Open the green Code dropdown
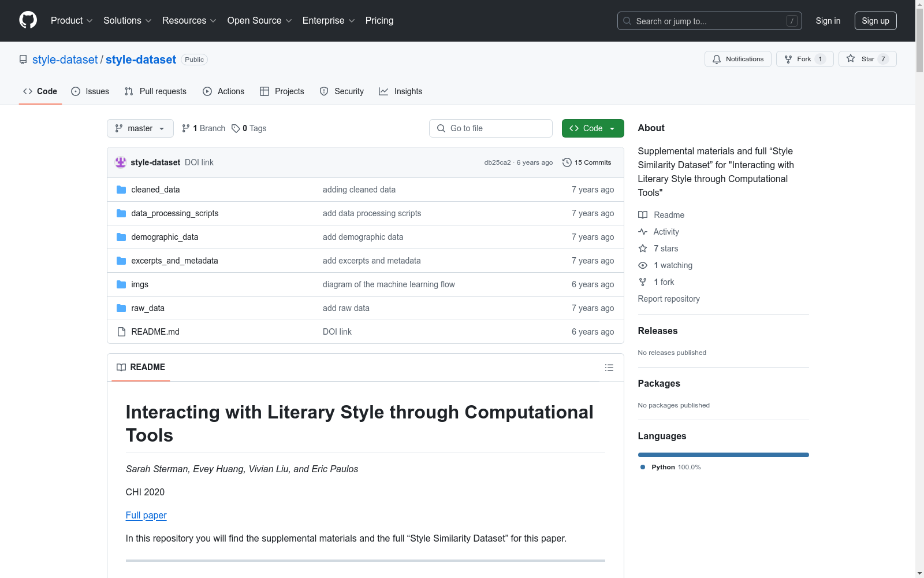The width and height of the screenshot is (924, 578). coord(593,128)
